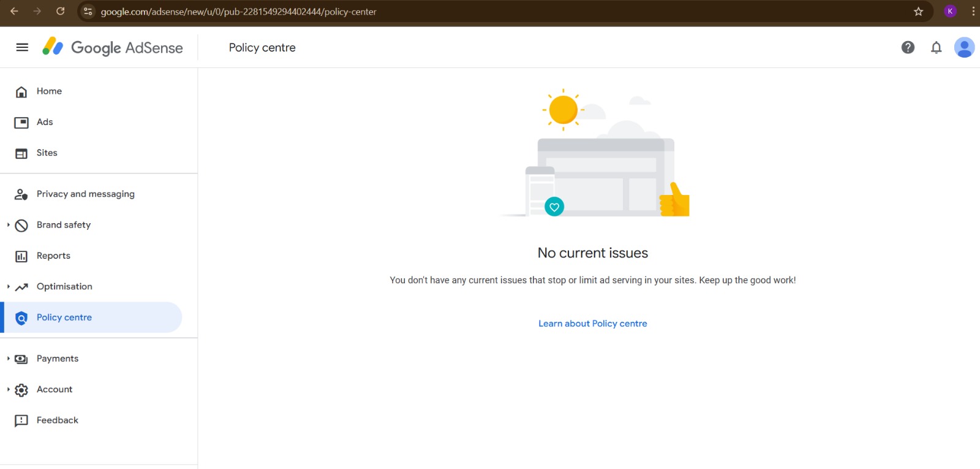Click the Ads sidebar icon

[21, 123]
